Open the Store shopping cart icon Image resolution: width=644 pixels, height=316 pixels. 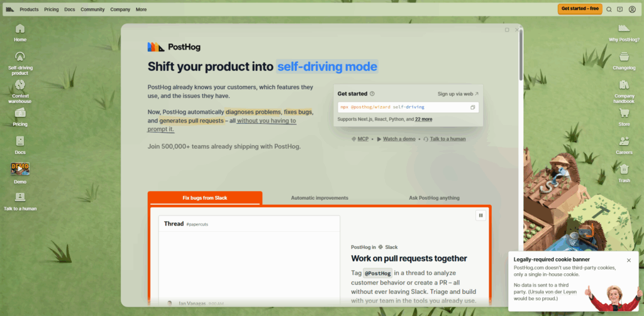[x=624, y=112]
